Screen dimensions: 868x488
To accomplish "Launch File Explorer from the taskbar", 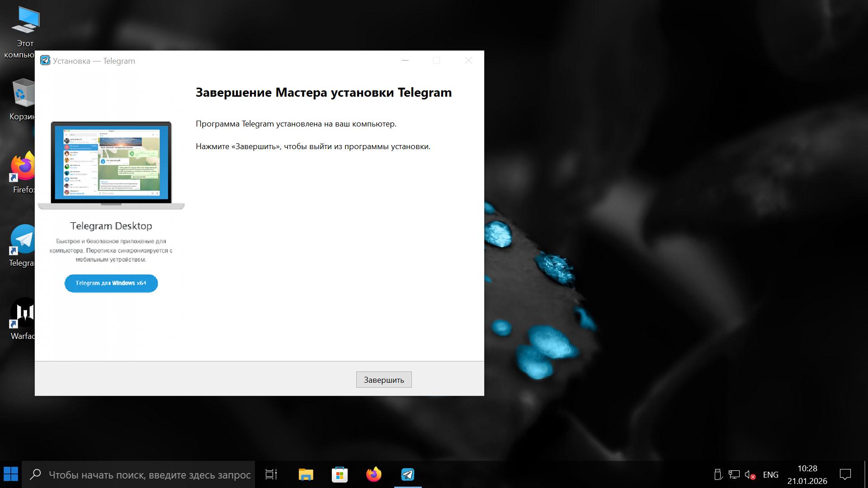I will pos(306,474).
